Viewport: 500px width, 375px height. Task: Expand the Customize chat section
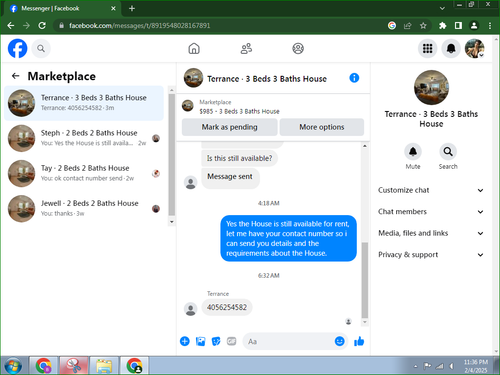431,190
